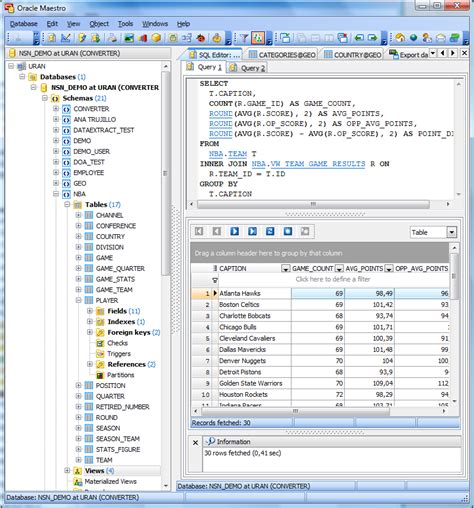Click the 'Click here to define a filter' row
Viewport: 474px width, 508px height.
point(333,279)
